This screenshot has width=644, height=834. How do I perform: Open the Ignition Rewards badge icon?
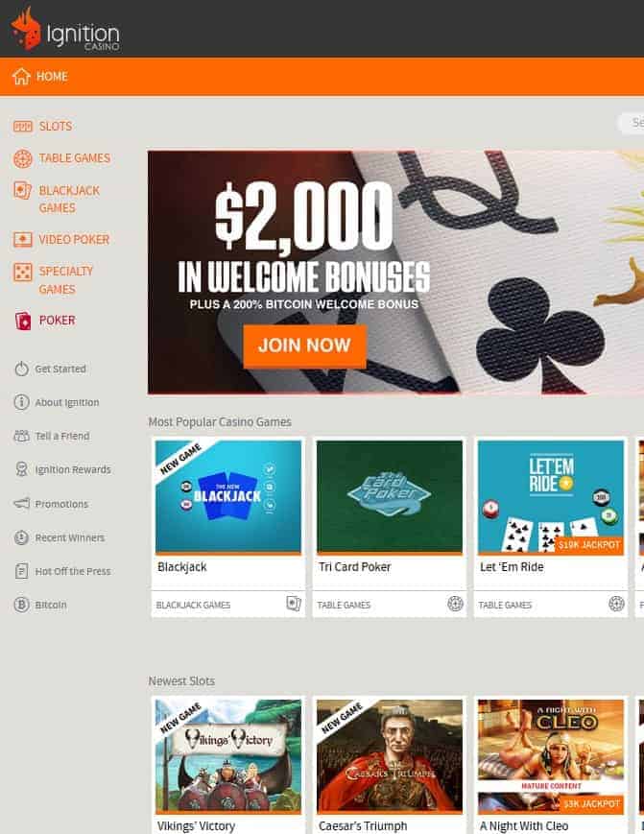coord(21,469)
